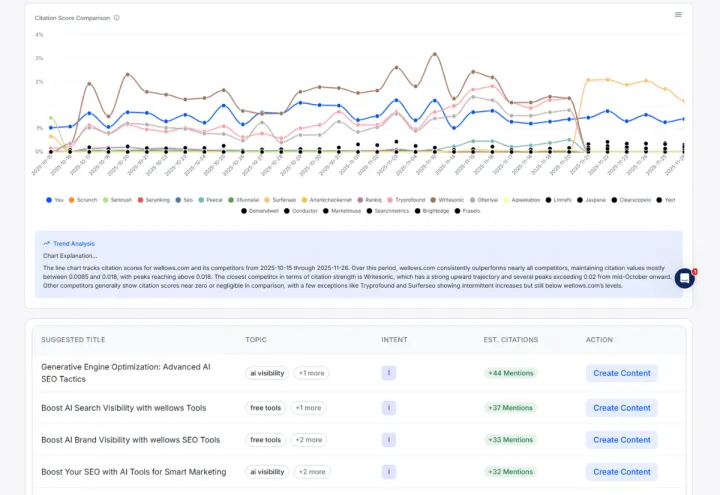The width and height of the screenshot is (720, 495).
Task: Toggle the Seranking legend entry
Action: click(153, 200)
